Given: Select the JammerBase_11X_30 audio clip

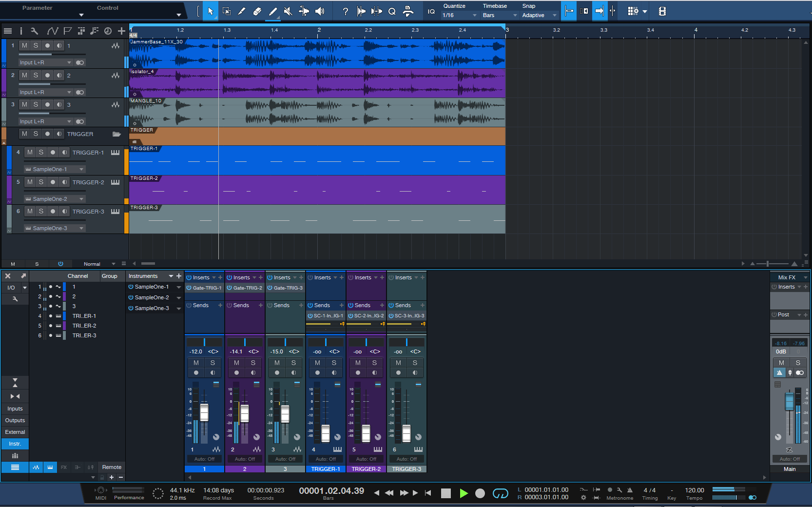Looking at the screenshot, I should [x=317, y=54].
